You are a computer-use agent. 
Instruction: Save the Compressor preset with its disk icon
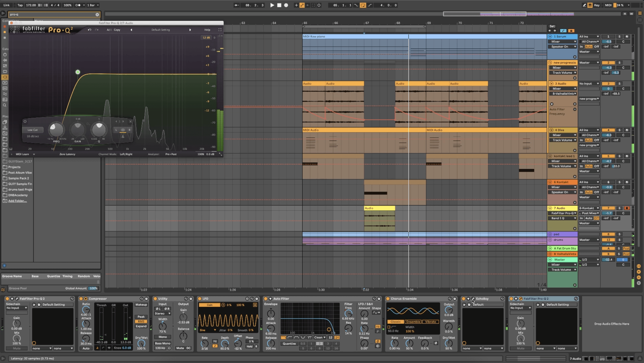147,298
